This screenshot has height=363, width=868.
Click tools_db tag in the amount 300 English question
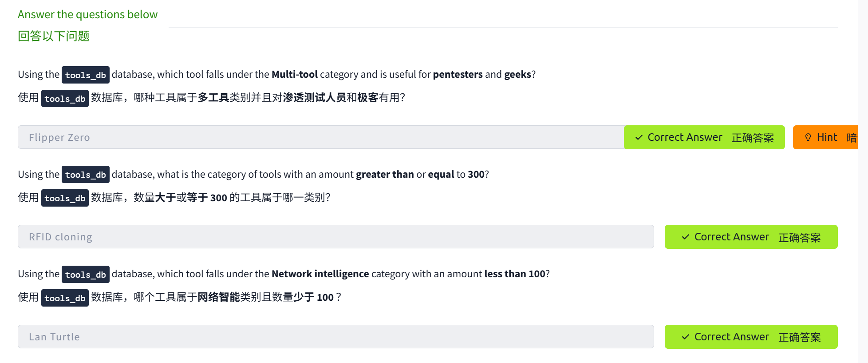86,175
